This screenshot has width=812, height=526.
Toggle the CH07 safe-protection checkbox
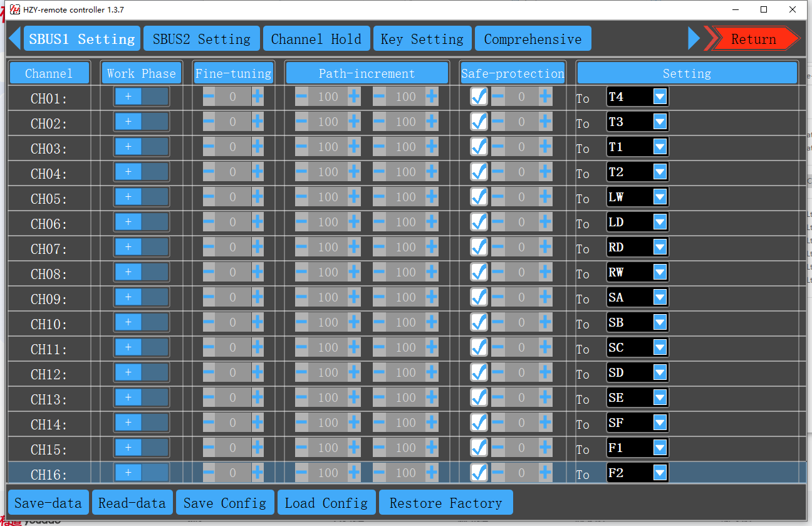click(x=479, y=247)
